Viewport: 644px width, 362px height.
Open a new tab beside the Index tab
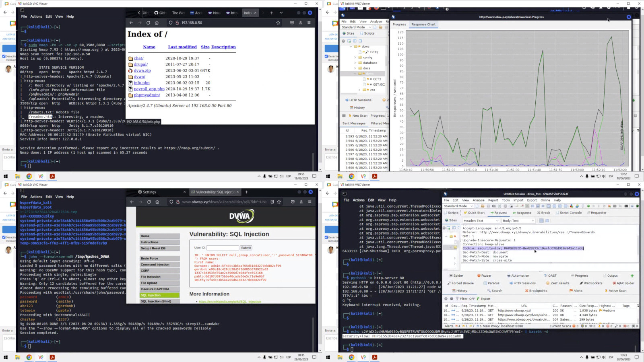tap(272, 13)
